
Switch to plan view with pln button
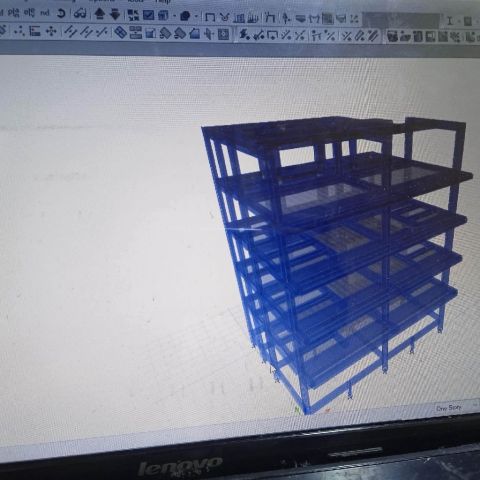click(x=13, y=13)
